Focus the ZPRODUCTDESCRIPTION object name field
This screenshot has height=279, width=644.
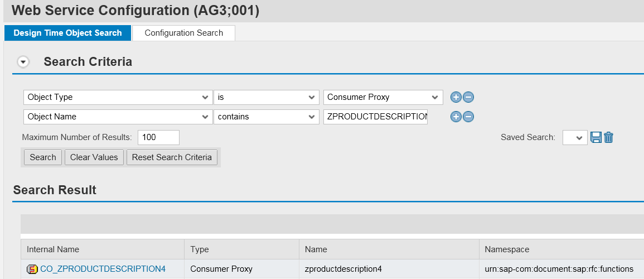click(375, 117)
